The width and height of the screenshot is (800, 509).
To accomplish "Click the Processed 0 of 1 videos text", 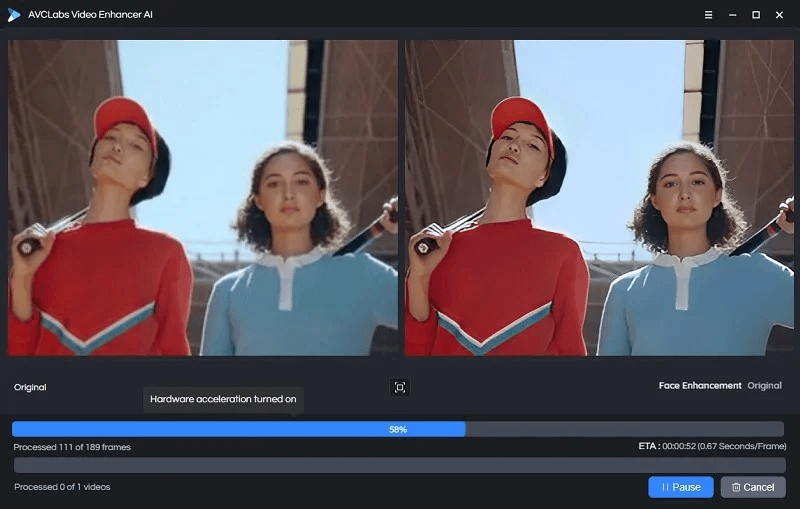I will 62,487.
